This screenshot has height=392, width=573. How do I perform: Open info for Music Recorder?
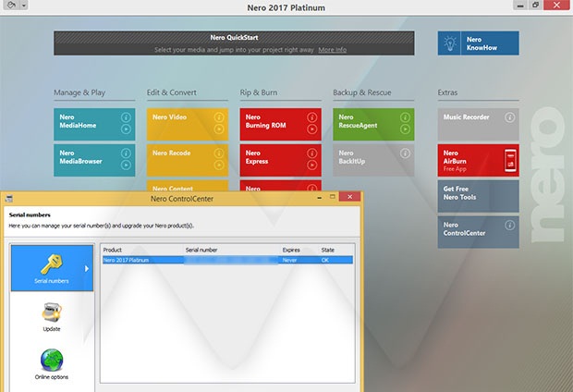(510, 117)
